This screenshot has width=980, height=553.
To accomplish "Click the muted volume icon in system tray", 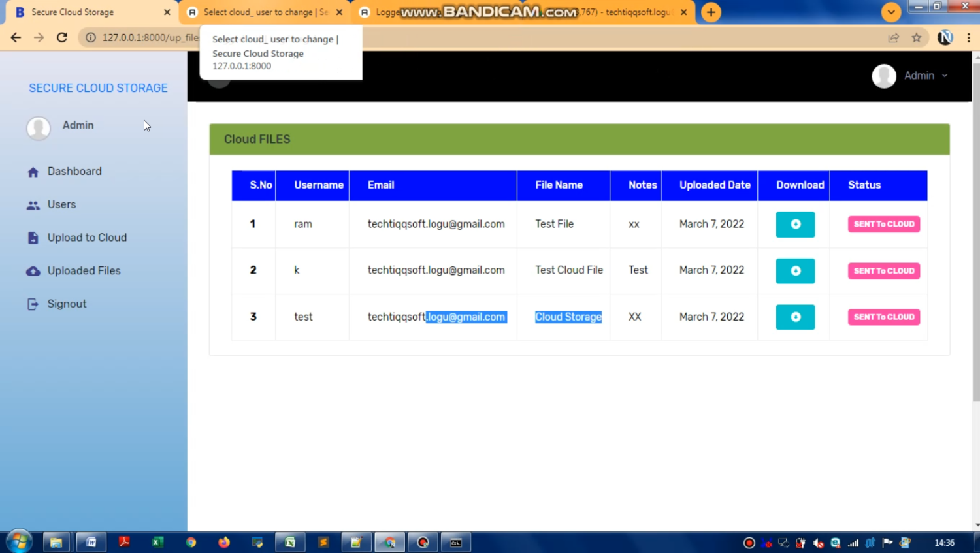I will tap(818, 543).
